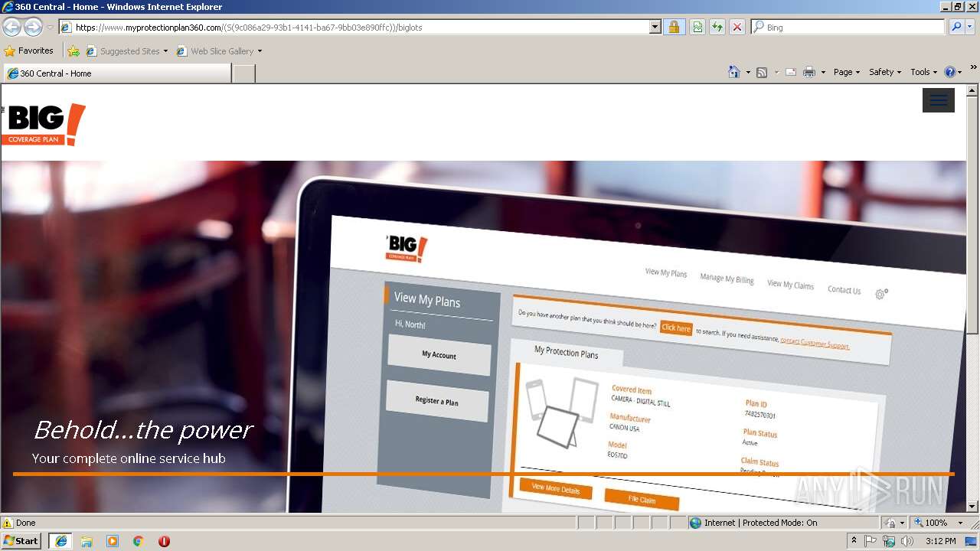Open the Chrome taskbar icon

point(139,541)
